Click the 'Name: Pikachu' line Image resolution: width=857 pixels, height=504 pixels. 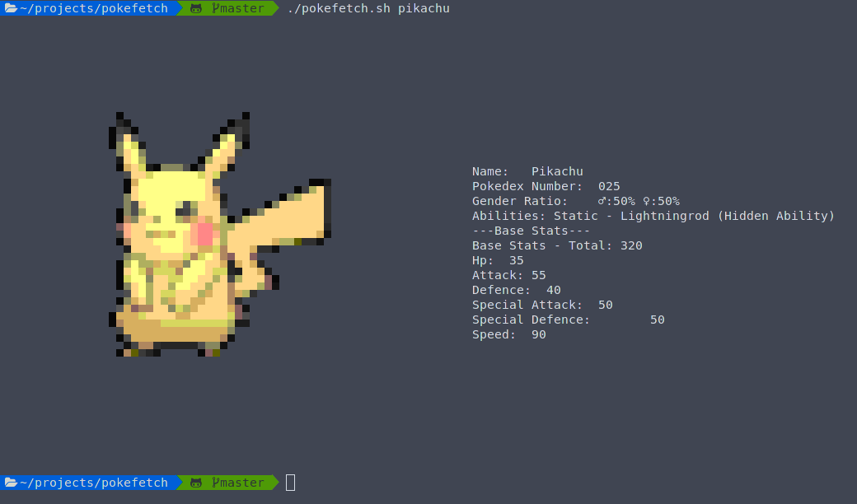527,171
